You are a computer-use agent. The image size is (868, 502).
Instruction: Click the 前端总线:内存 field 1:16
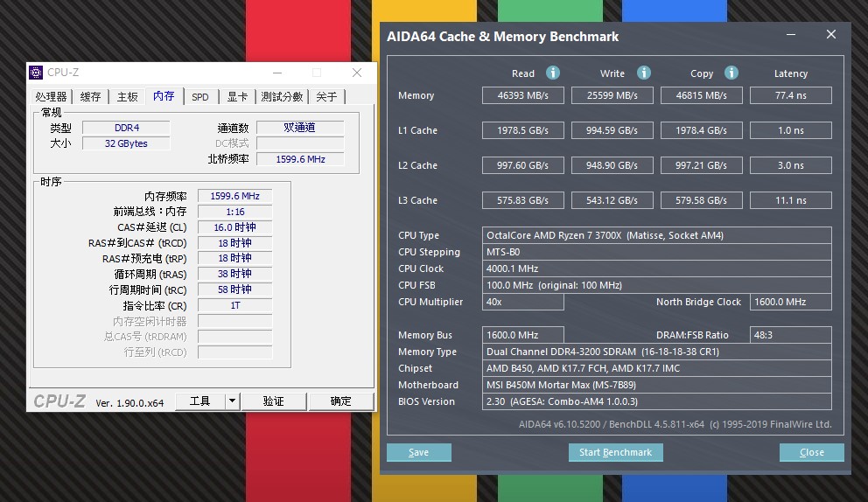[x=234, y=212]
